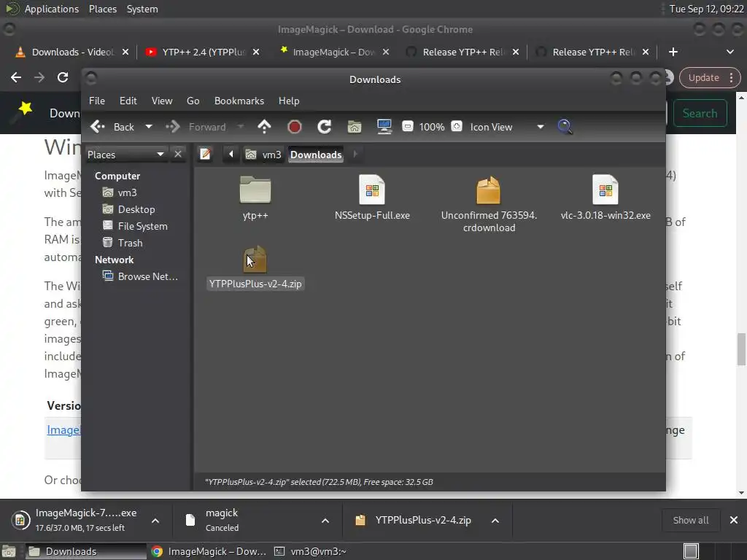Switch to the YTP++ 2.4 YouTube tab
747x560 pixels.
(202, 52)
